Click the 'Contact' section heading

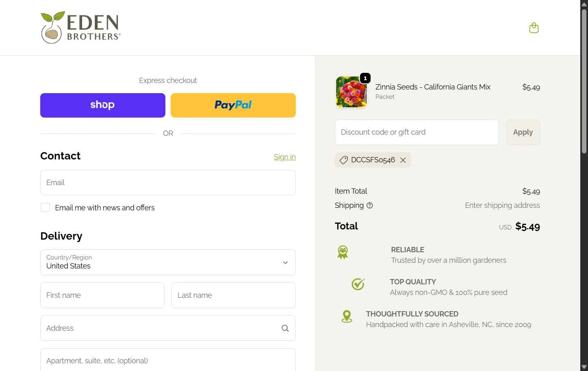(x=61, y=156)
